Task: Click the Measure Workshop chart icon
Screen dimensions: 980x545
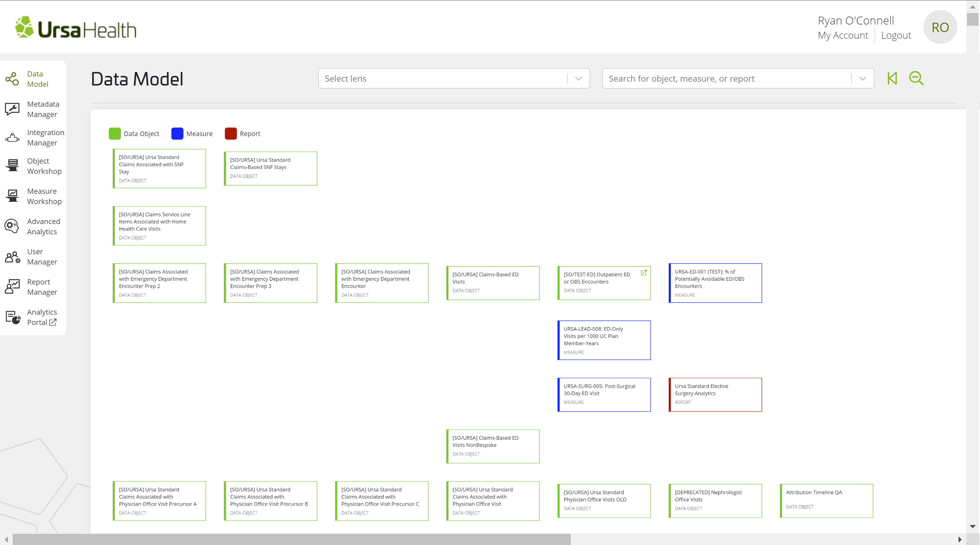Action: [12, 196]
